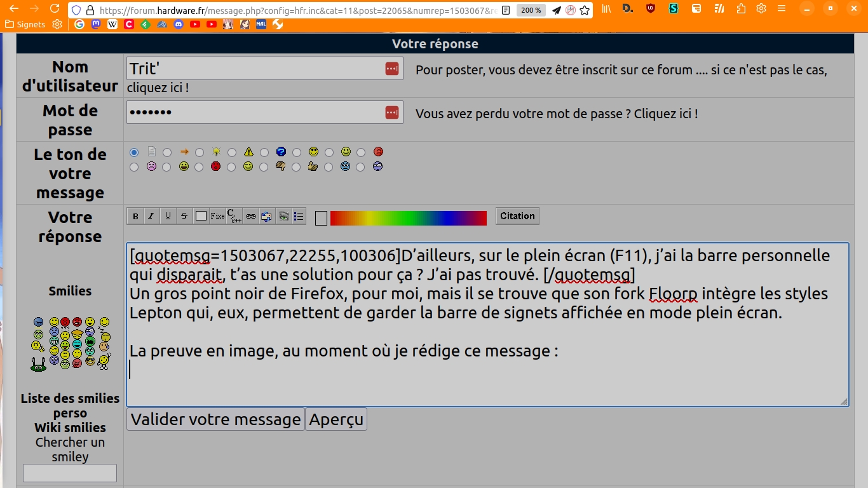Open the password manager icon in the password field
868x488 pixels.
pos(391,112)
